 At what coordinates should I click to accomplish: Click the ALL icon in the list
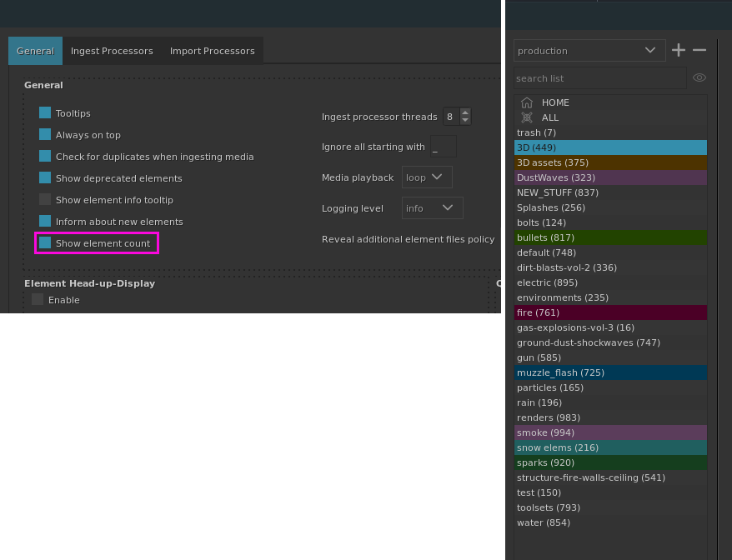pyautogui.click(x=527, y=117)
